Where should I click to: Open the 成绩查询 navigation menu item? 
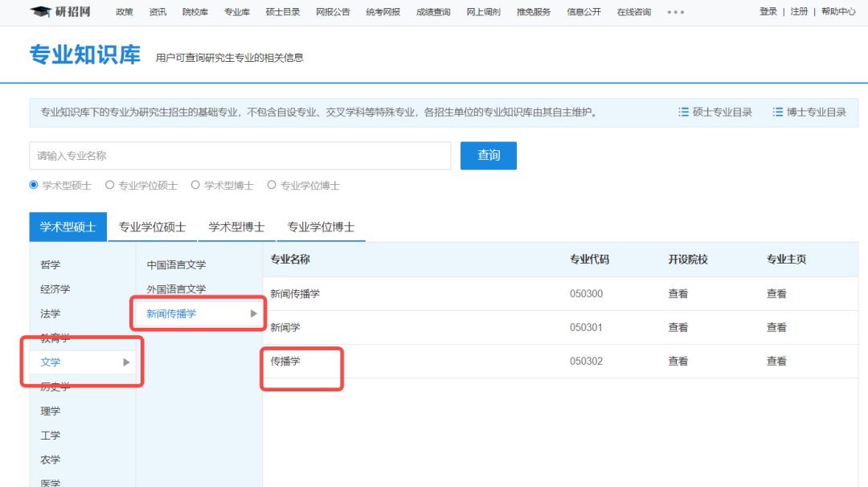point(433,11)
